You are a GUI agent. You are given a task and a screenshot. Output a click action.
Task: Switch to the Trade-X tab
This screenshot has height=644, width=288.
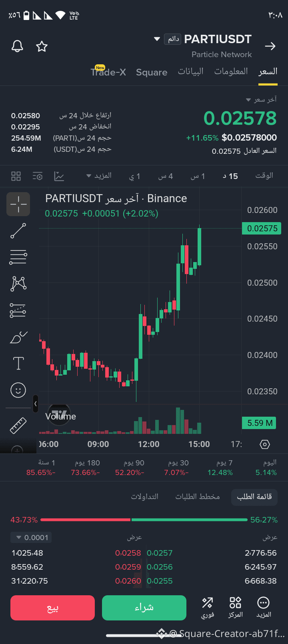(108, 72)
